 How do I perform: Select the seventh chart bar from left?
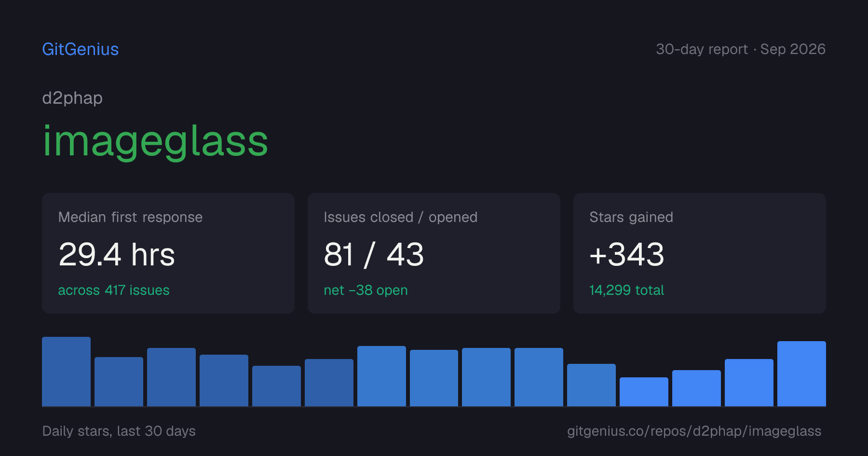(381, 376)
